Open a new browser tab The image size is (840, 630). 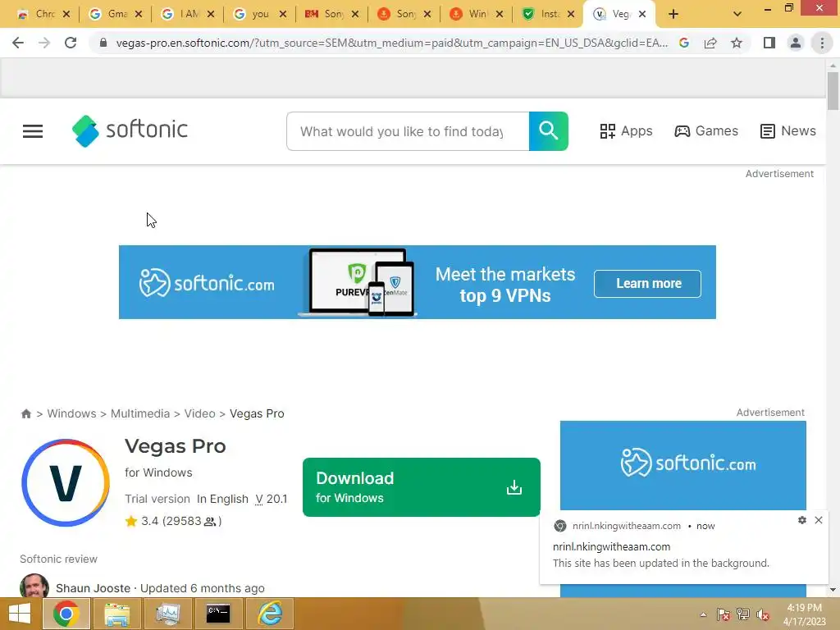click(673, 15)
